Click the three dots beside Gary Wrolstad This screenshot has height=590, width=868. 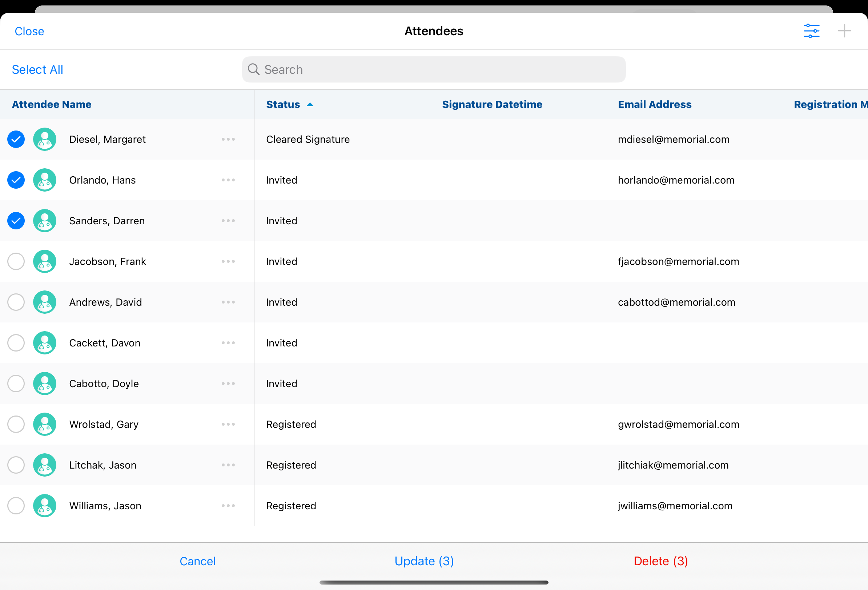(228, 424)
